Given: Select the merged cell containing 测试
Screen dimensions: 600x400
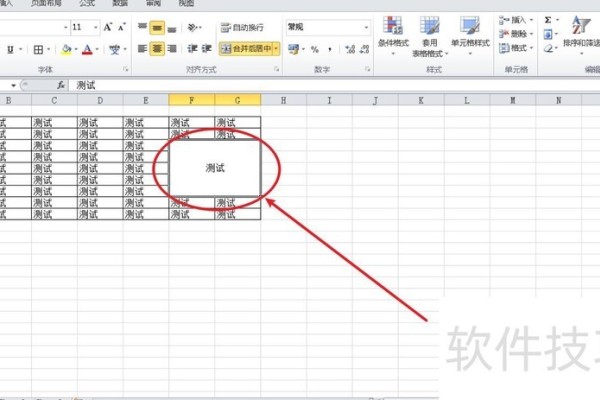Looking at the screenshot, I should pyautogui.click(x=215, y=168).
